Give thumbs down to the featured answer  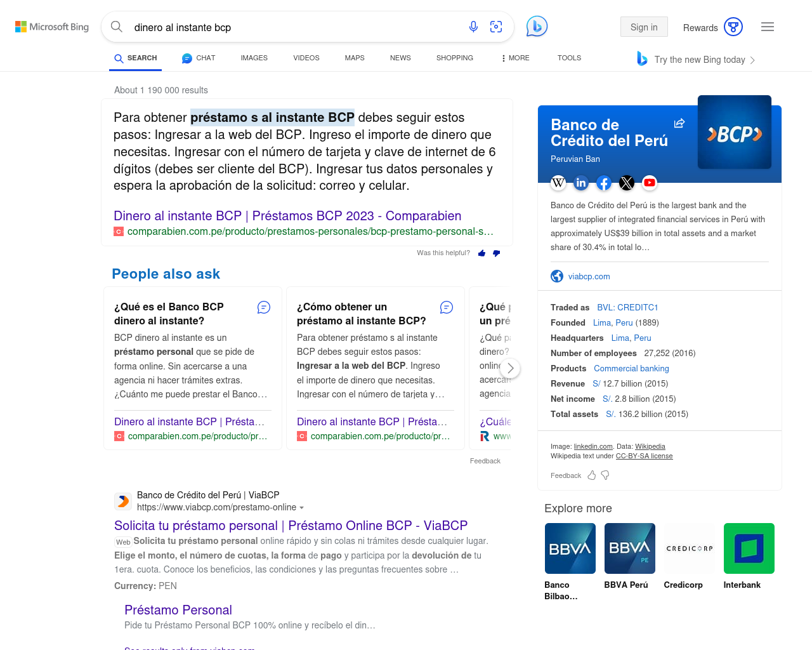coord(497,253)
